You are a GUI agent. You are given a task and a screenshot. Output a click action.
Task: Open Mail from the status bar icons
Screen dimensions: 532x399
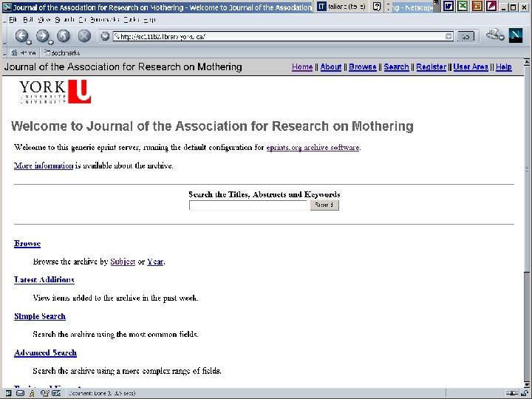[x=20, y=393]
